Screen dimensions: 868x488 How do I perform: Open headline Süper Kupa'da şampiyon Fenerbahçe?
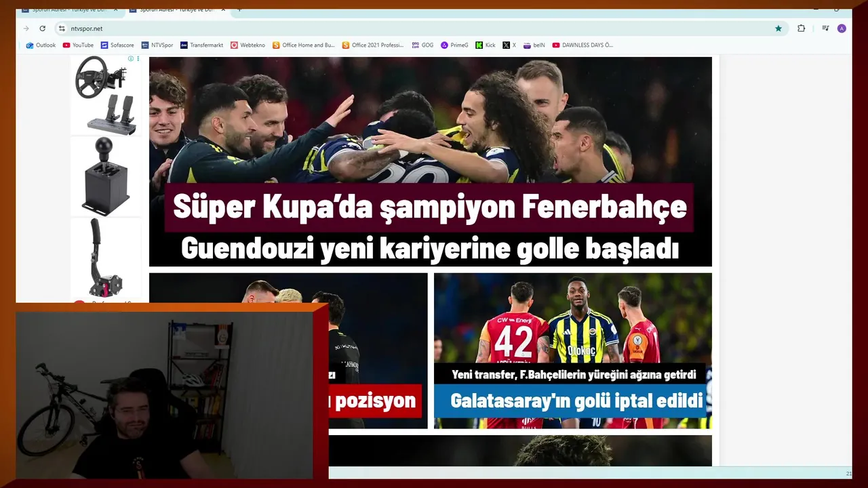coord(429,207)
